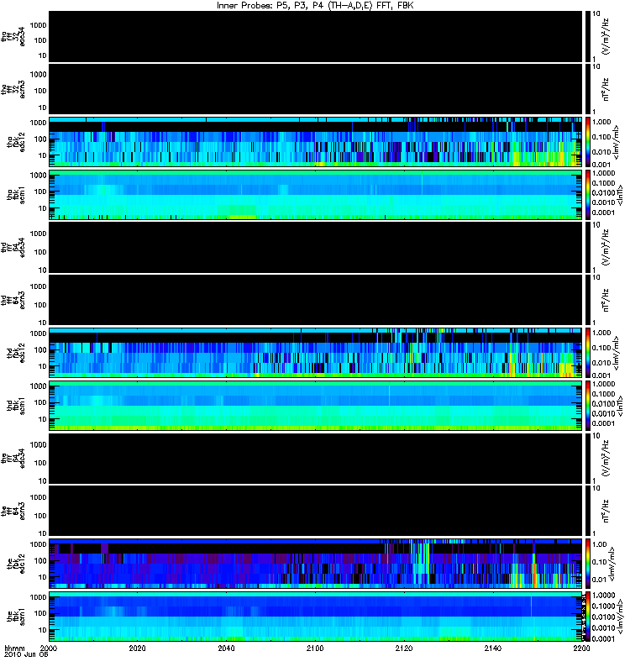Click the 2040 time axis label
Image resolution: width=630 pixels, height=672 pixels.
coord(226,648)
